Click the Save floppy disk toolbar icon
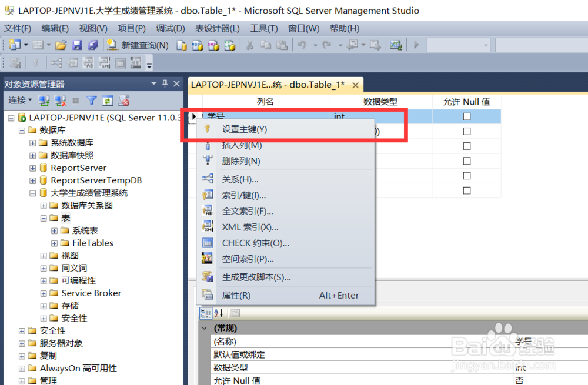 77,45
